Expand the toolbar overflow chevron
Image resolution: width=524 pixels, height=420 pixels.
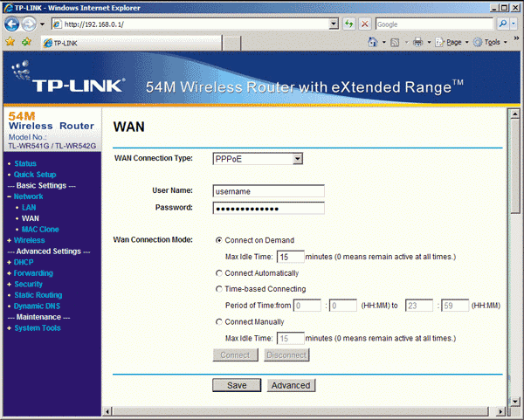[516, 38]
